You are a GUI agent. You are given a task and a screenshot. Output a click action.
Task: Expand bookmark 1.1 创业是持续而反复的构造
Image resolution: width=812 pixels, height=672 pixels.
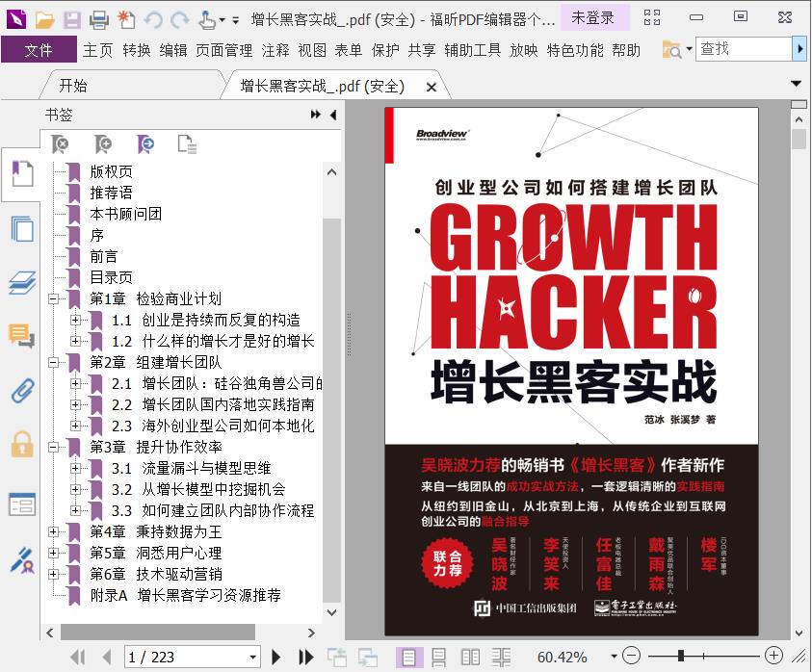[75, 320]
